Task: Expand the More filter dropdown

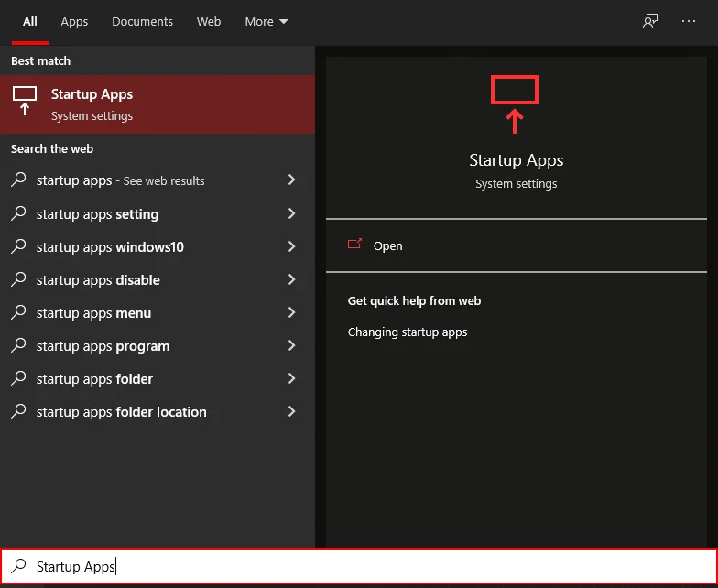Action: pos(267,21)
